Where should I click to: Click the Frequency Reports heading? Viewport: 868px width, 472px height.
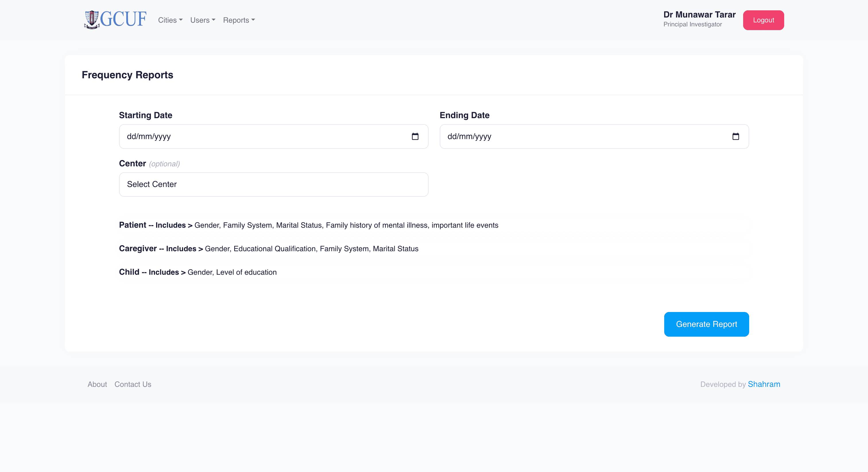127,75
